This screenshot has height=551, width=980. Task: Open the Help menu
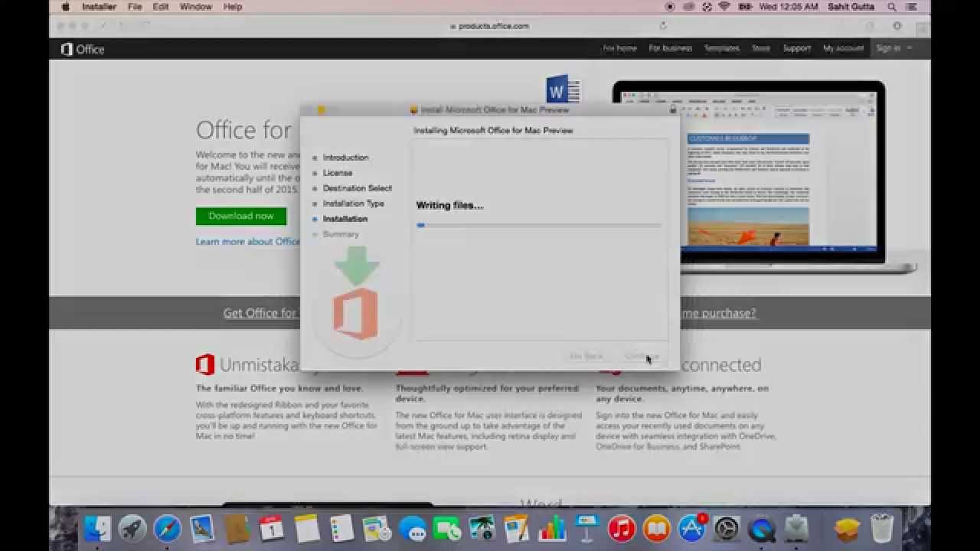coord(233,7)
